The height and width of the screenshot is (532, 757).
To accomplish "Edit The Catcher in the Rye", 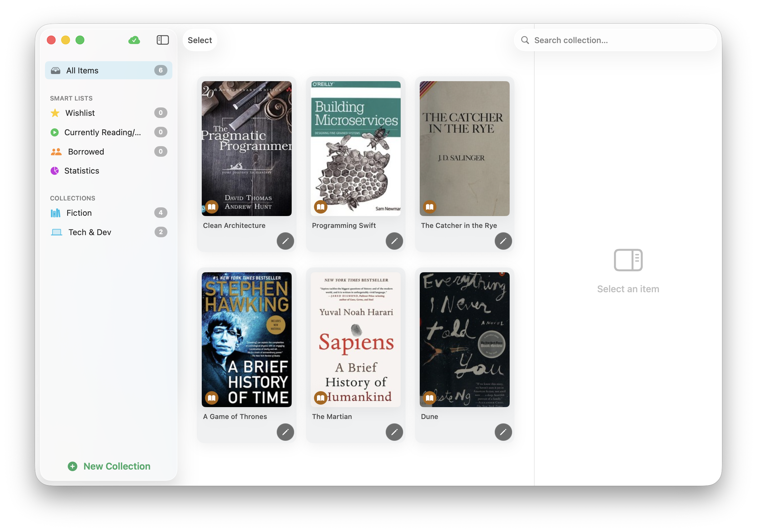I will [503, 241].
